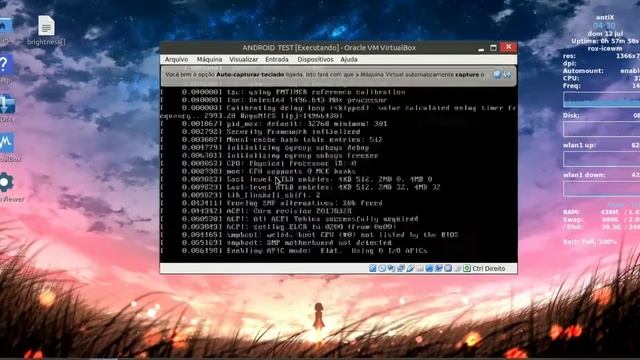The width and height of the screenshot is (640, 360).
Task: Click the display settings status icon
Action: 429,268
